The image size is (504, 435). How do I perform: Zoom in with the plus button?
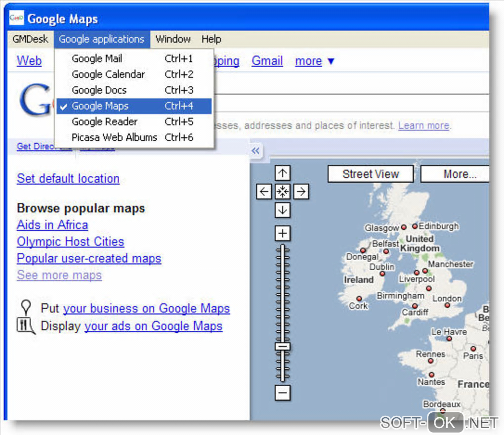[283, 233]
